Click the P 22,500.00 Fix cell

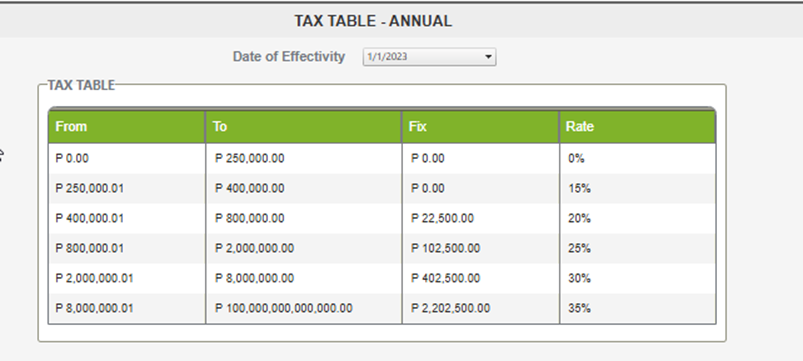(x=480, y=219)
